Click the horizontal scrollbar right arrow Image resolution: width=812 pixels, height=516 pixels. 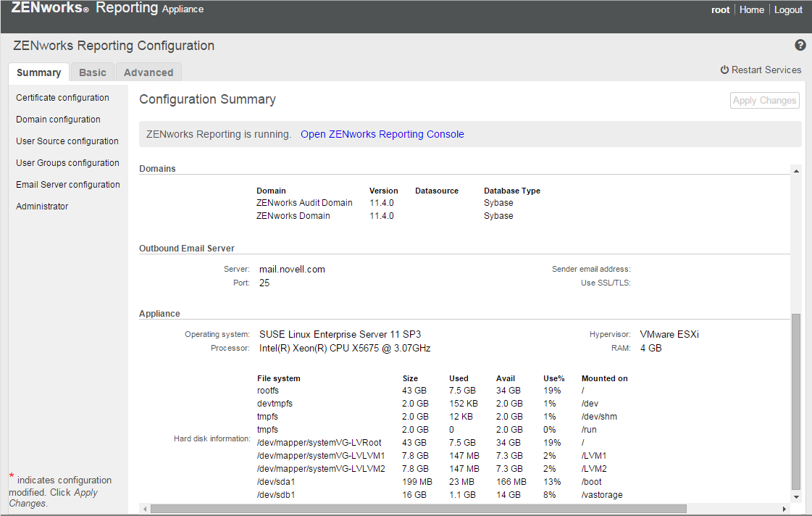(x=785, y=509)
